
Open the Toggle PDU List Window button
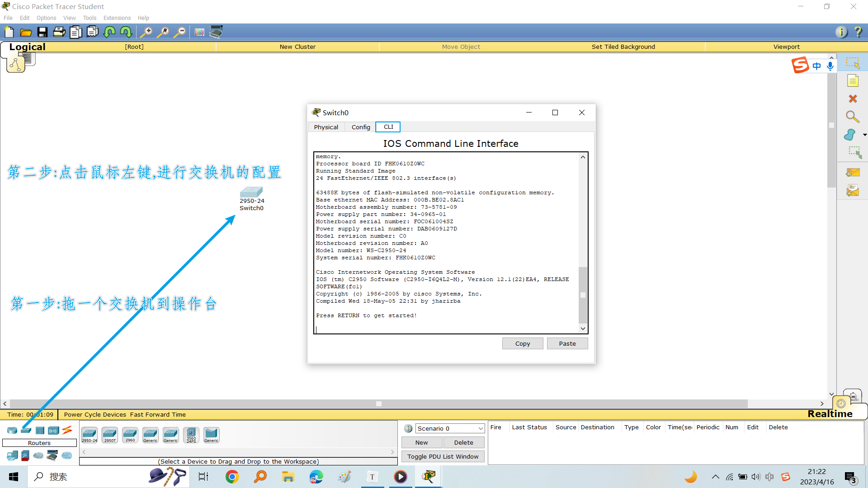point(442,456)
